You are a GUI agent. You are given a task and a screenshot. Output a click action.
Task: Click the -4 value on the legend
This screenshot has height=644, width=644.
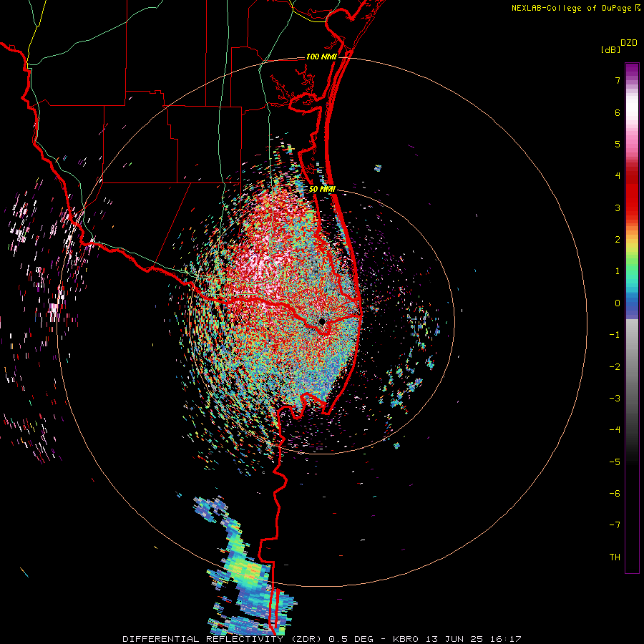pyautogui.click(x=615, y=429)
